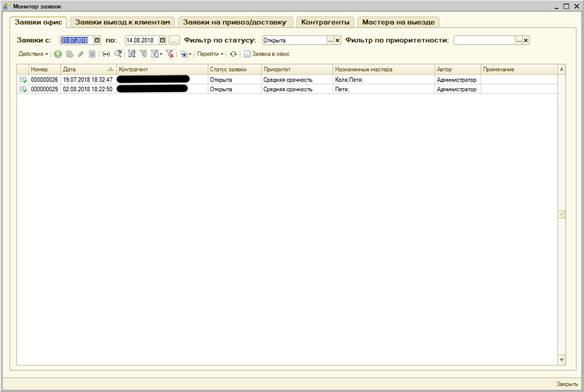This screenshot has height=392, width=584.
Task: Click the pencil Edit icon in toolbar
Action: 80,54
